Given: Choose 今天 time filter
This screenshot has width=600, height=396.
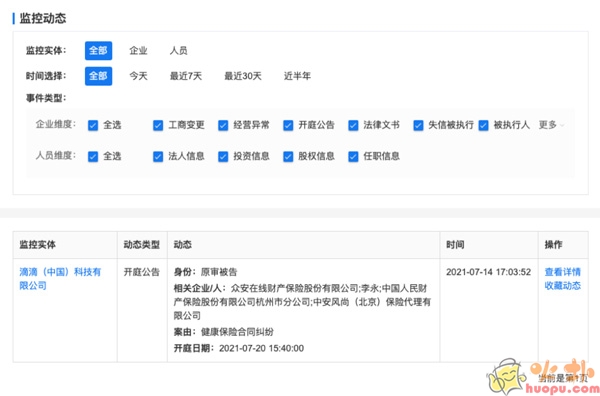Looking at the screenshot, I should (139, 76).
